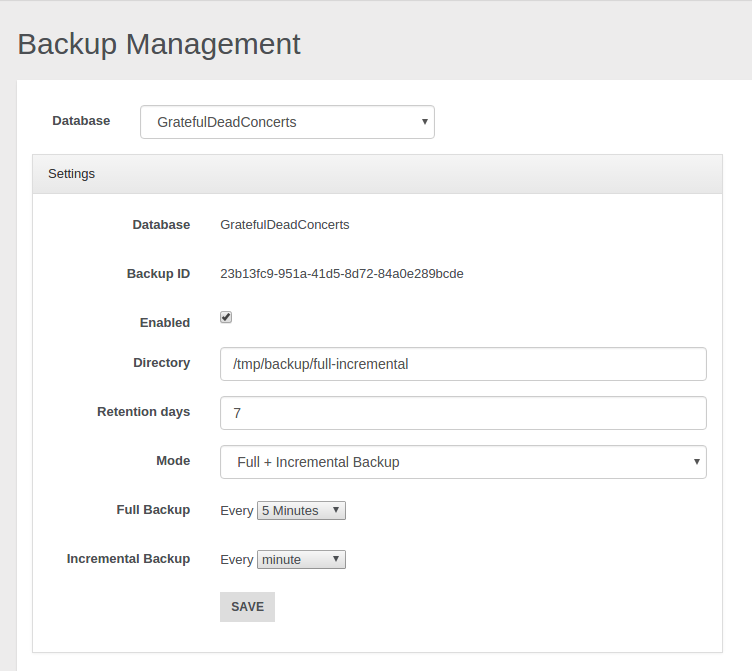Click the Incremental Backup label
Screen dimensions: 752x671
(x=128, y=558)
